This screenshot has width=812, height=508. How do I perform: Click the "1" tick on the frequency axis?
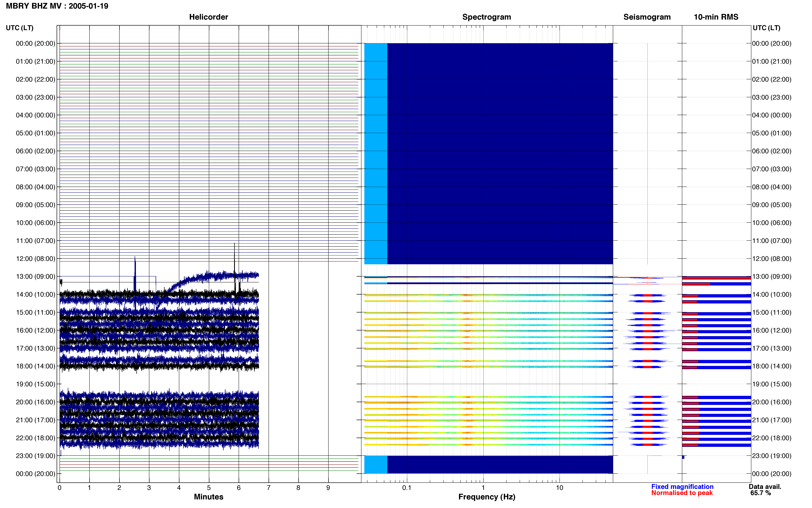[483, 487]
